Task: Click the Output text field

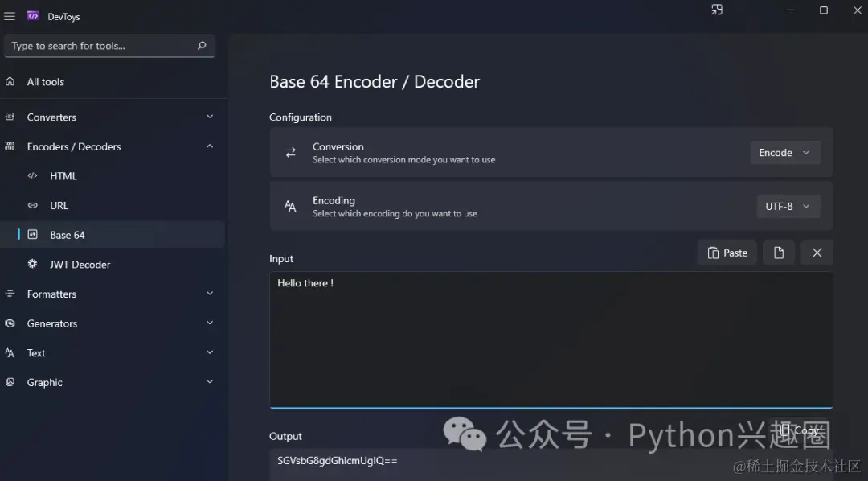Action: [x=551, y=464]
